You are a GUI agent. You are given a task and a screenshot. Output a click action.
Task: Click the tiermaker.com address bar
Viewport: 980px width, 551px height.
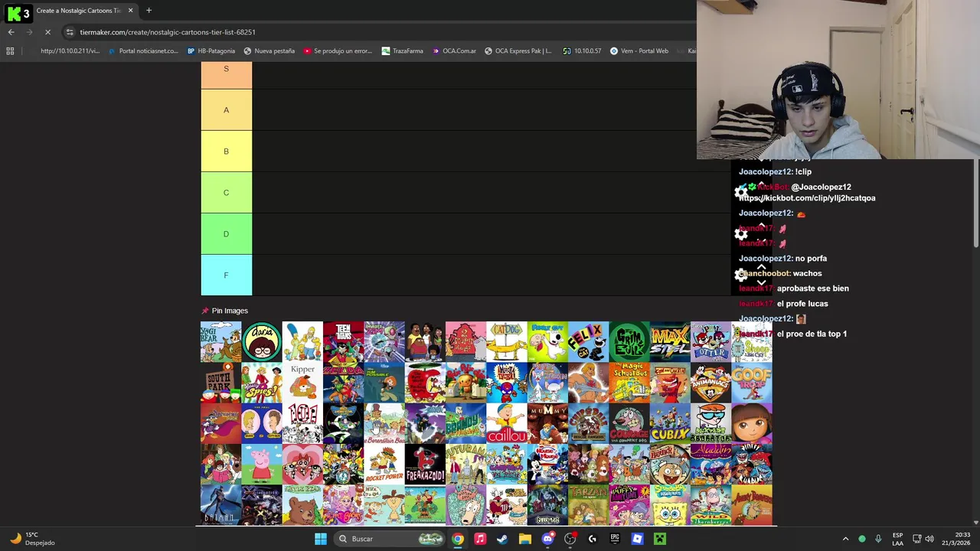[x=375, y=32]
